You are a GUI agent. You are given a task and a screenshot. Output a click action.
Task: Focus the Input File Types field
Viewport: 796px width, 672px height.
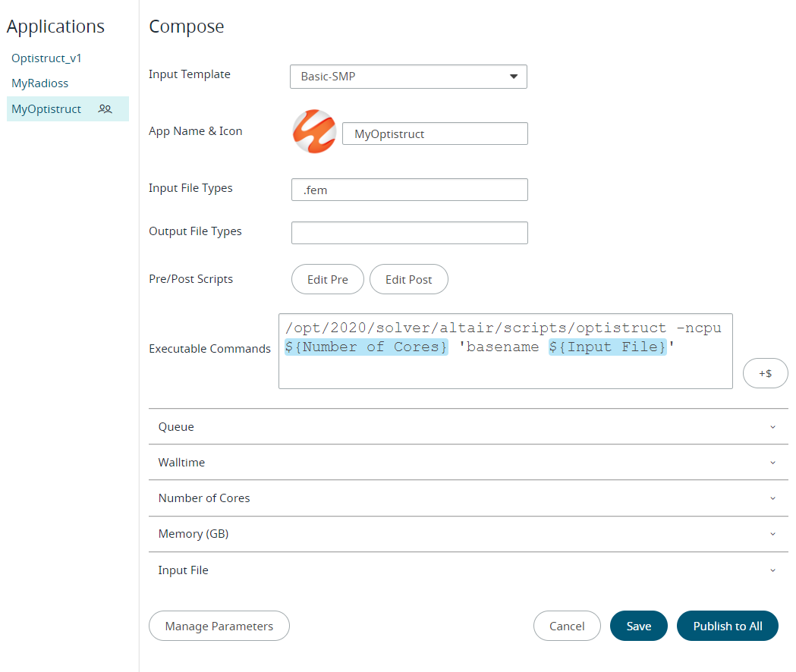(410, 190)
